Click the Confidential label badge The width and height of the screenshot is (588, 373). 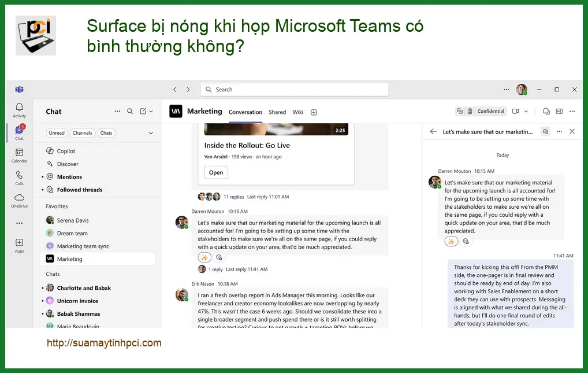coord(490,111)
